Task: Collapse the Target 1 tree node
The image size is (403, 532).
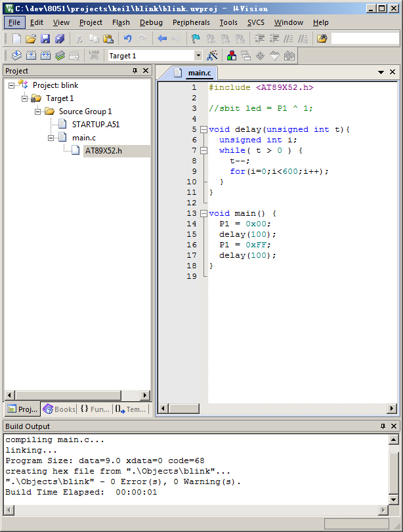Action: [24, 98]
